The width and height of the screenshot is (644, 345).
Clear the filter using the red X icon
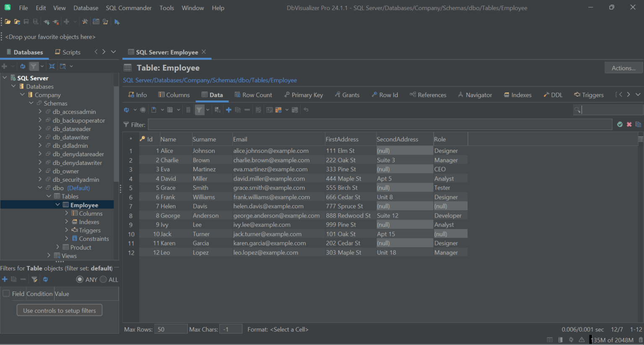point(629,124)
